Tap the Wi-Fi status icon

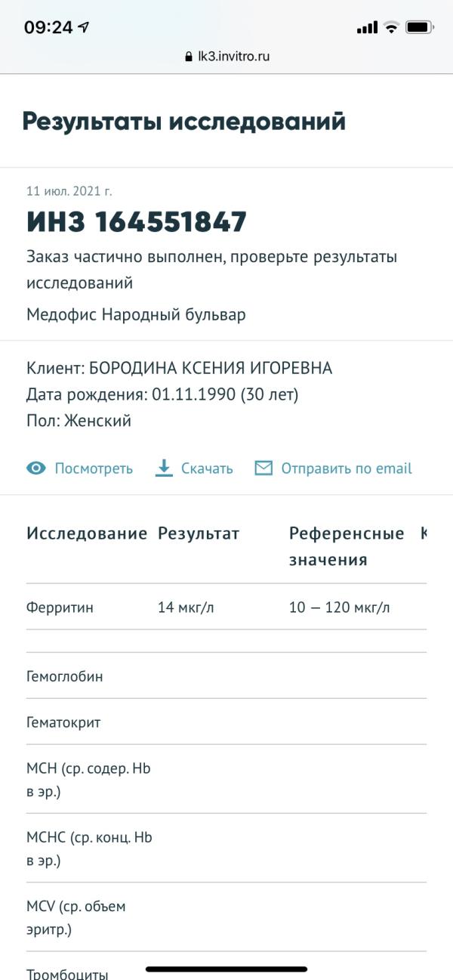(391, 28)
